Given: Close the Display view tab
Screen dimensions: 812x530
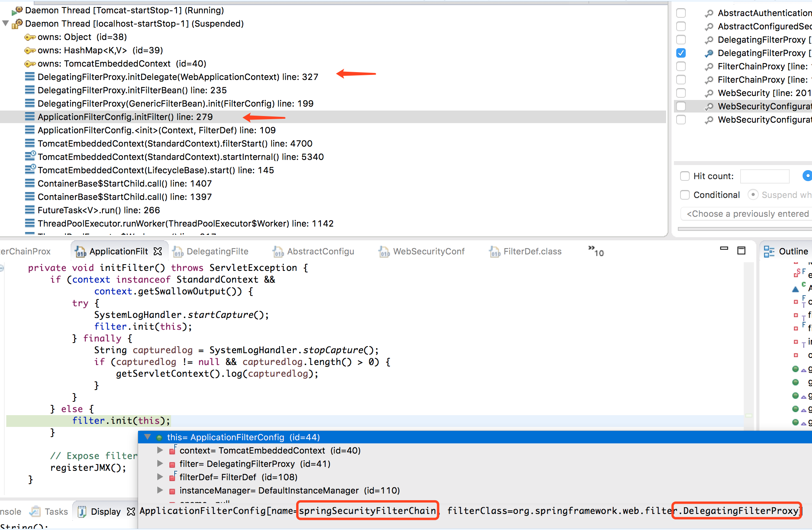Looking at the screenshot, I should (x=131, y=512).
